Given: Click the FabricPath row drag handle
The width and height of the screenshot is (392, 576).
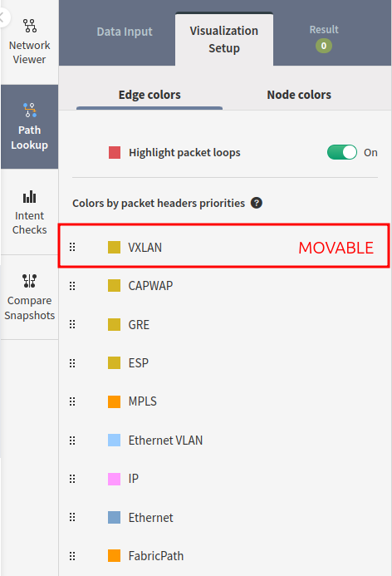Looking at the screenshot, I should click(72, 556).
